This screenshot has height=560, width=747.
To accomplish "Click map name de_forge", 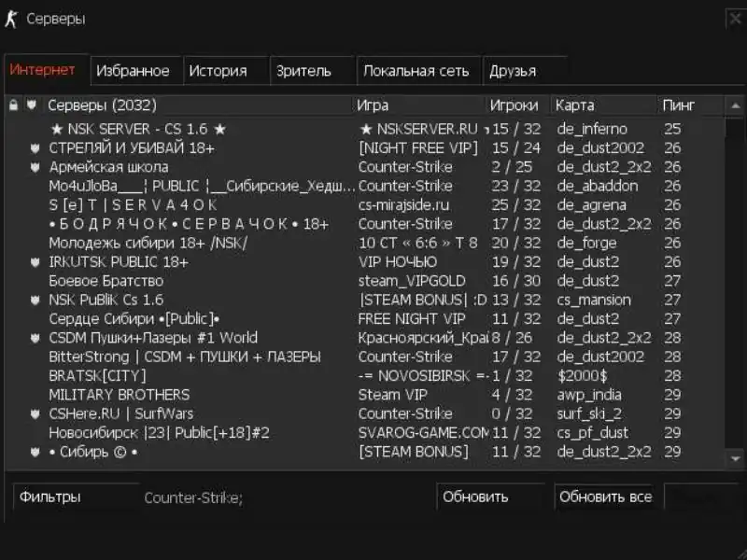I will tap(586, 244).
